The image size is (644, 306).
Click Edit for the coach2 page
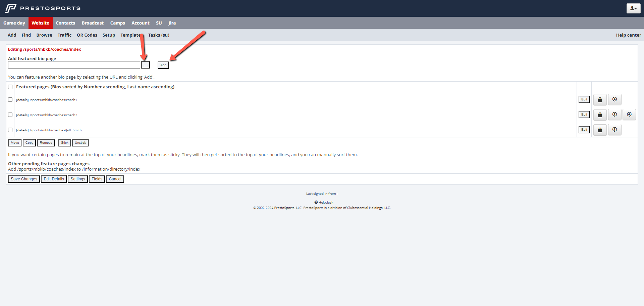click(x=584, y=115)
